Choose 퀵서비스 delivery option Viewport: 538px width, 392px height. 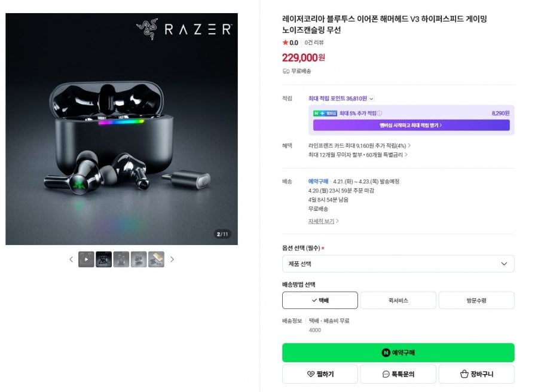[x=398, y=301]
